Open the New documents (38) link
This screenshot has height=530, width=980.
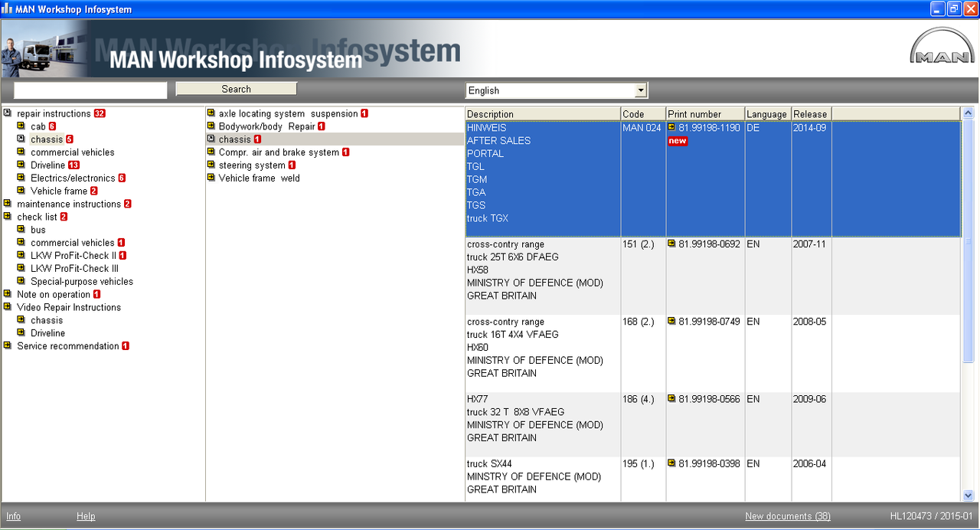pyautogui.click(x=788, y=516)
